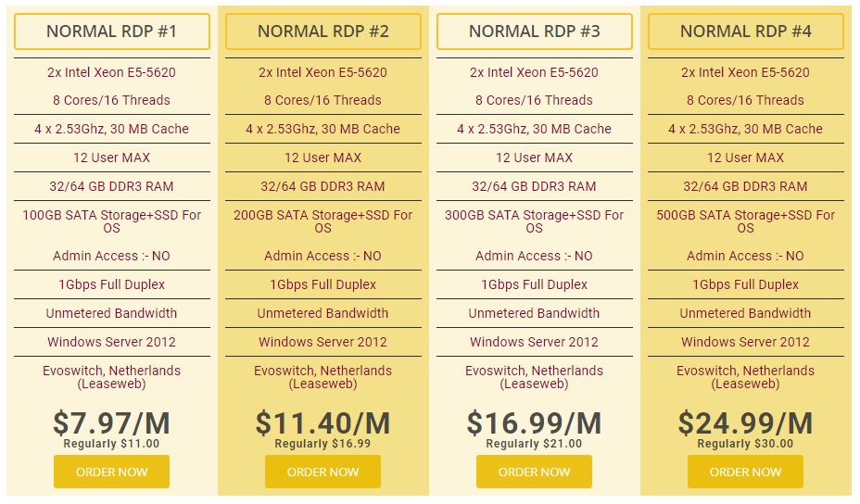Click the $7.97/M price
860x504 pixels.
click(x=111, y=422)
